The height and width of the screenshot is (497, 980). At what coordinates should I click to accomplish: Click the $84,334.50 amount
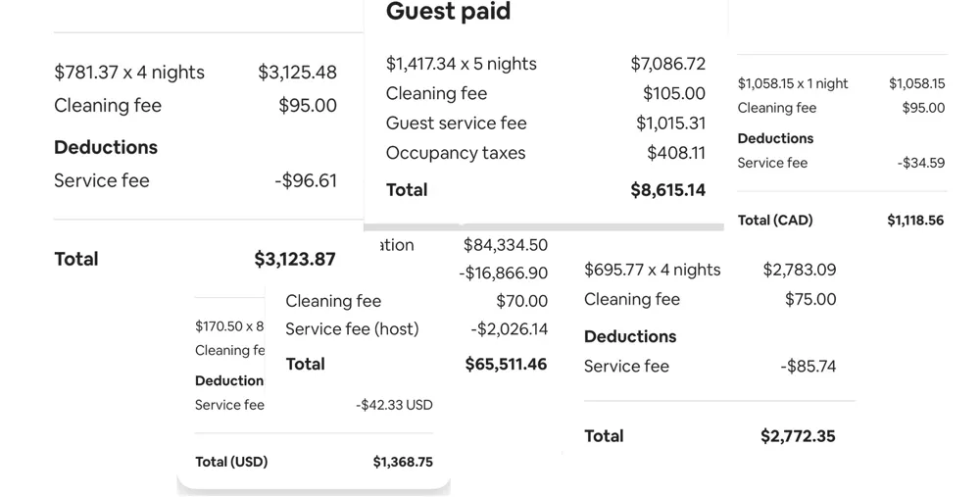(506, 245)
